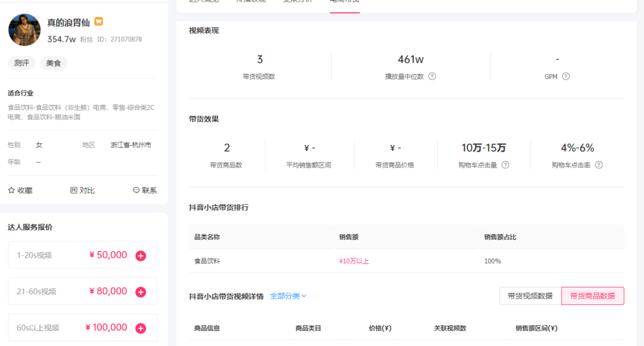Click the 销售额区间(¥) column header
The image size is (644, 346).
pyautogui.click(x=537, y=328)
